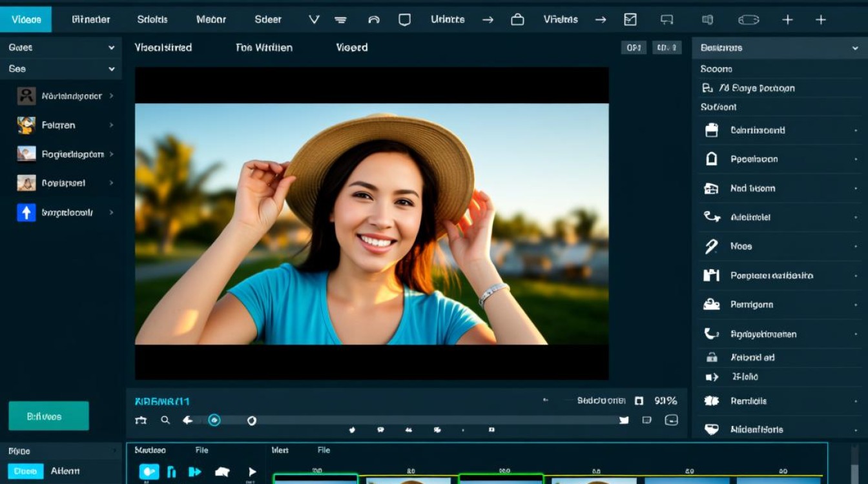Expand the Gaes dropdown in the left panel
The image size is (868, 484).
(x=111, y=48)
